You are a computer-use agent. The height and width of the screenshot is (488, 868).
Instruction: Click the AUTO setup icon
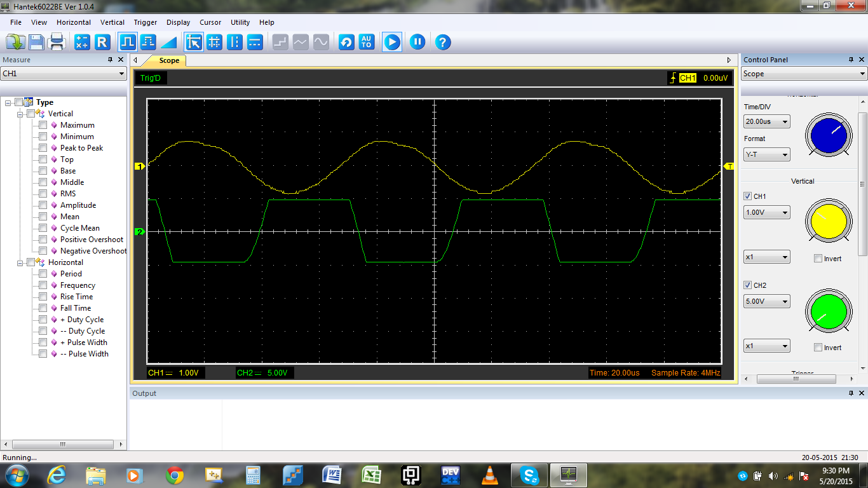pos(367,43)
